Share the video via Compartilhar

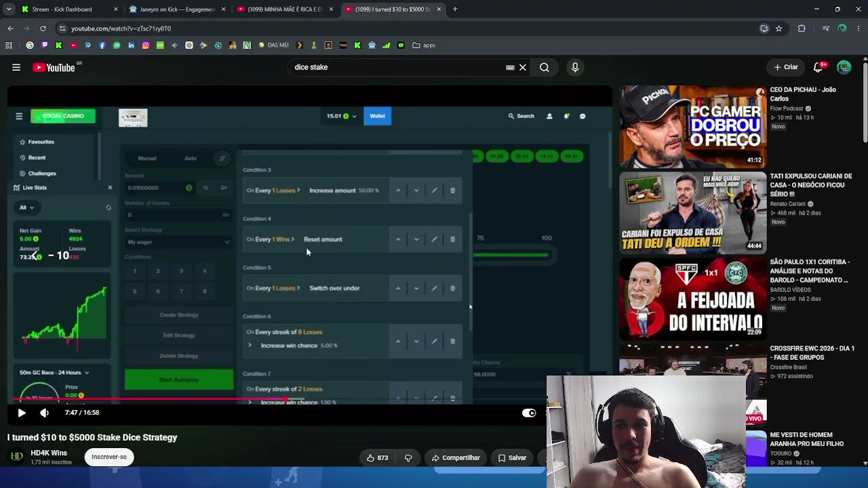(455, 458)
